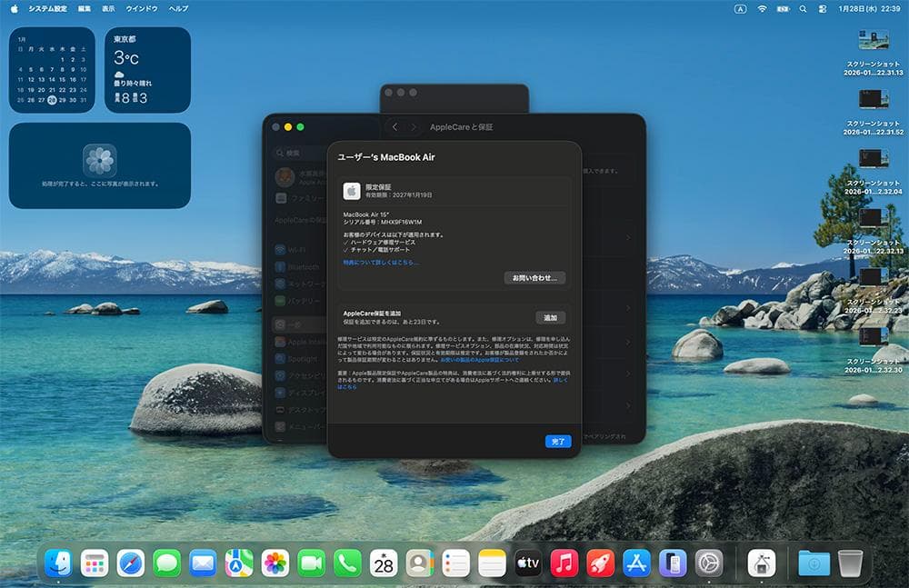Open the Trash in the Dock
Image resolution: width=909 pixels, height=588 pixels.
click(x=851, y=563)
